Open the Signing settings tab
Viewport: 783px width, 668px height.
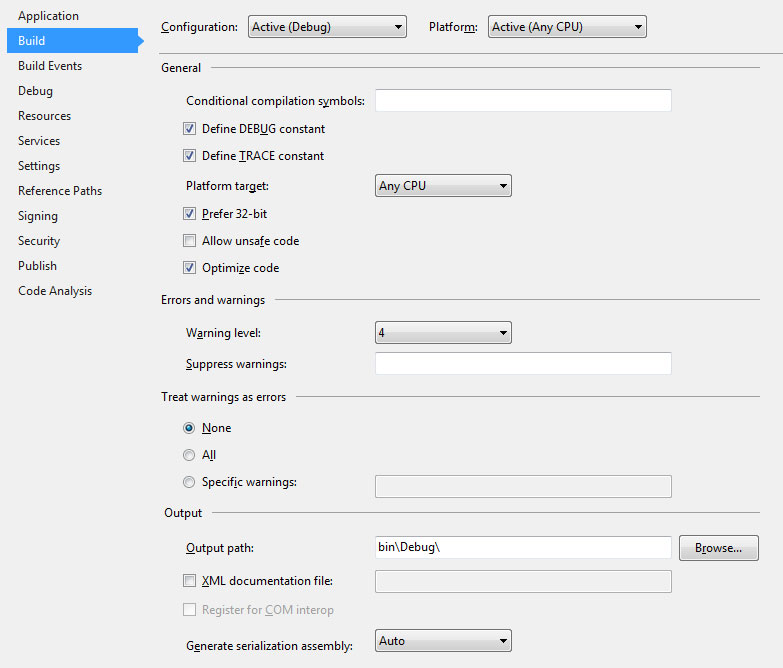coord(38,216)
